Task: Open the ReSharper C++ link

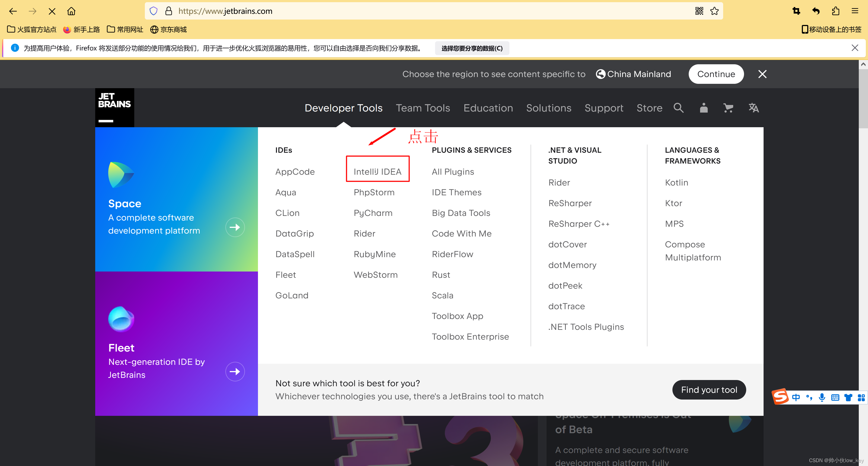Action: tap(579, 224)
